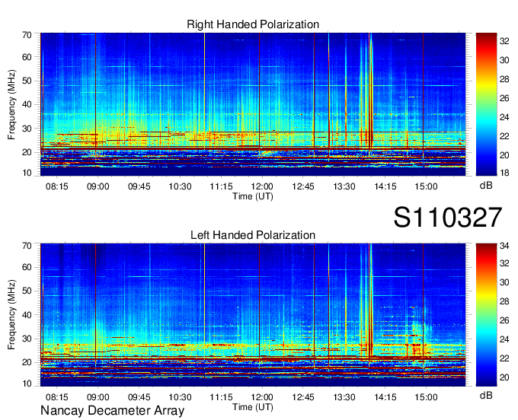
Task: Click the 18 dB value on Right Handed colorbar
Action: (504, 173)
